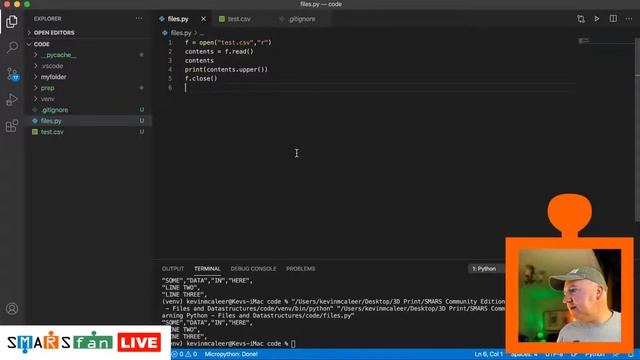Click the Explorer more actions ellipsis
The height and width of the screenshot is (360, 640).
[139, 18]
